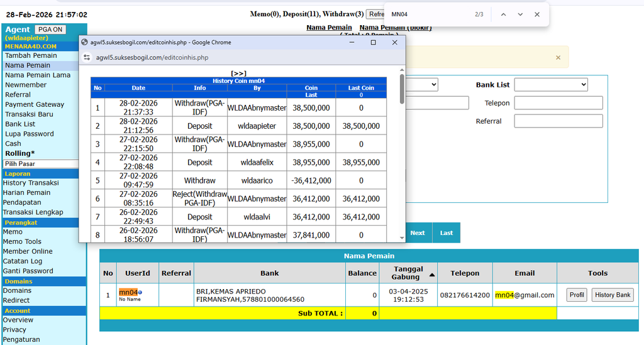The width and height of the screenshot is (644, 345).
Task: Open Harian Pemain report
Action: (x=26, y=193)
